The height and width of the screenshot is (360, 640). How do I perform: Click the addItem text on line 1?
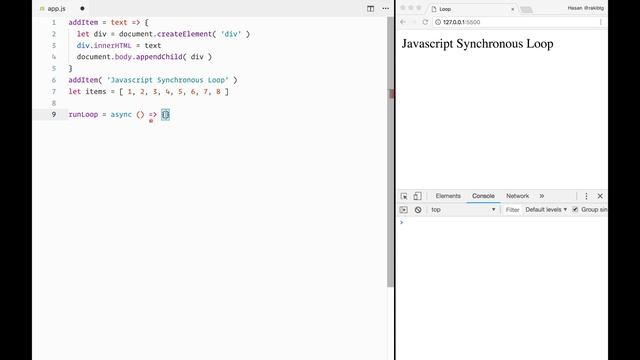pos(83,22)
